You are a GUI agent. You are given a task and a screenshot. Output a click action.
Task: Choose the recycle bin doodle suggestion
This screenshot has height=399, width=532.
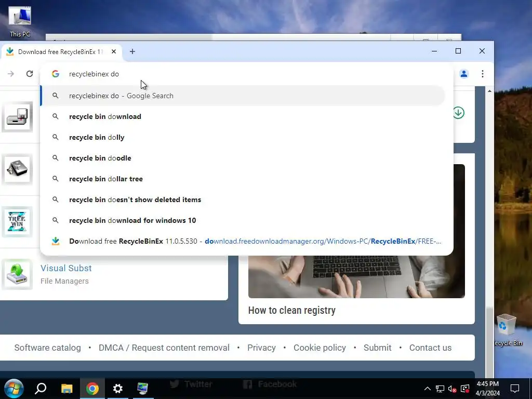(x=243, y=158)
